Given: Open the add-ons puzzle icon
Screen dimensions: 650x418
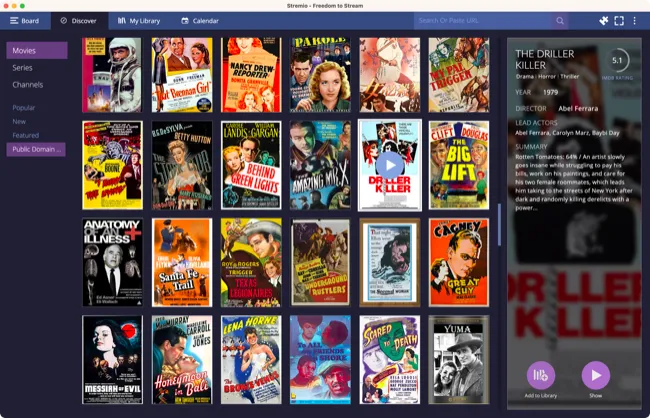Looking at the screenshot, I should 604,21.
